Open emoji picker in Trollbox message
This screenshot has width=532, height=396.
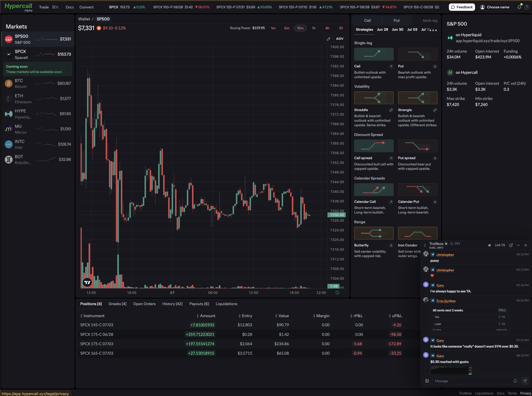515,381
